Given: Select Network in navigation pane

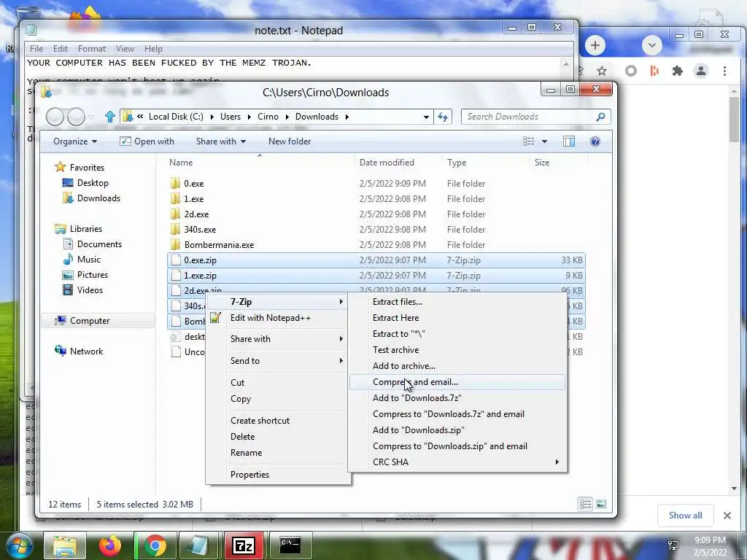Looking at the screenshot, I should pyautogui.click(x=79, y=351).
